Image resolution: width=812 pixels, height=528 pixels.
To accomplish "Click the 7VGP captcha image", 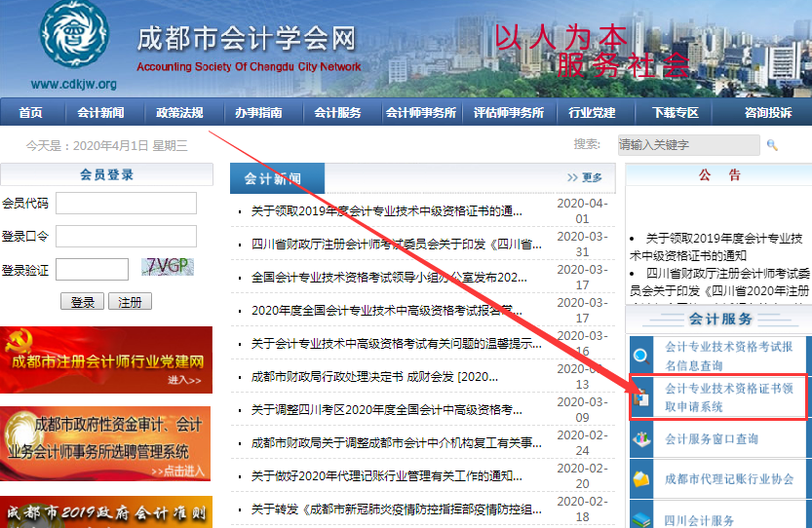I will pos(168,267).
